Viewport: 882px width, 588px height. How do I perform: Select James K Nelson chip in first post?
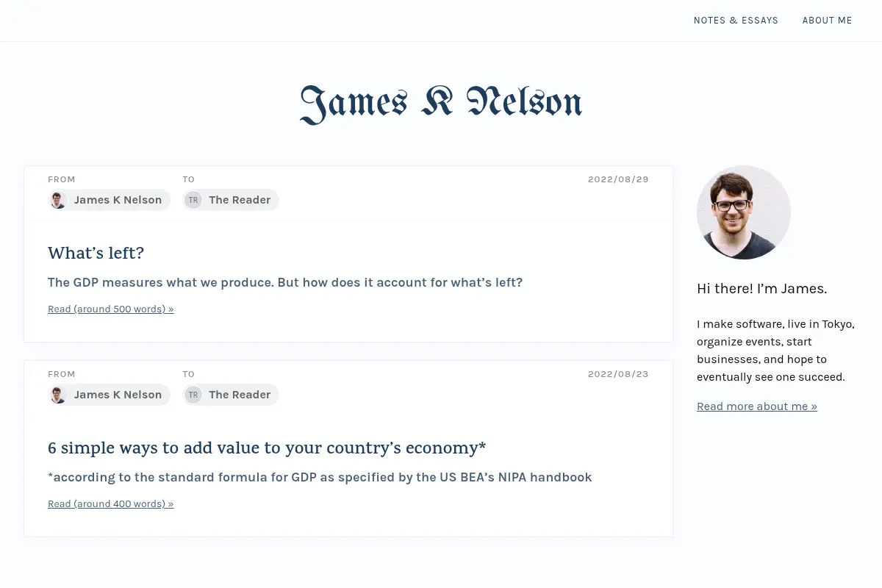[x=109, y=200]
